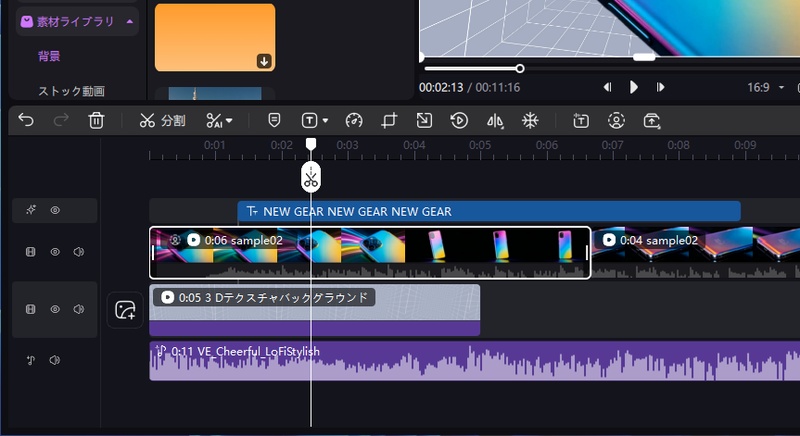Click the 分割 split scissors button
The width and height of the screenshot is (800, 436).
pos(162,121)
